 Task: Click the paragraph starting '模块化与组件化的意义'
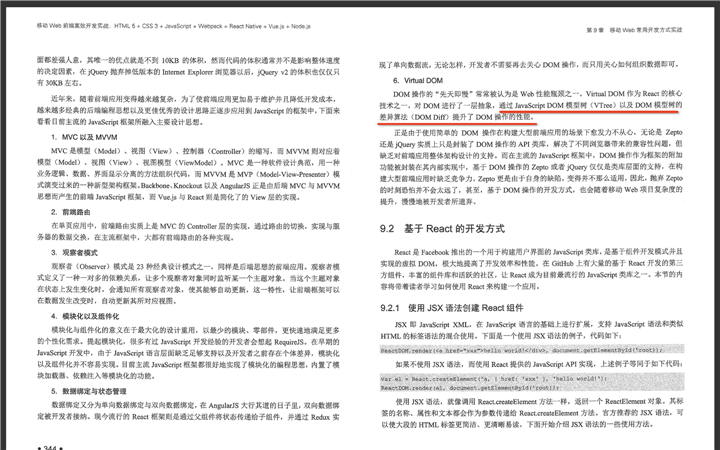(x=188, y=353)
